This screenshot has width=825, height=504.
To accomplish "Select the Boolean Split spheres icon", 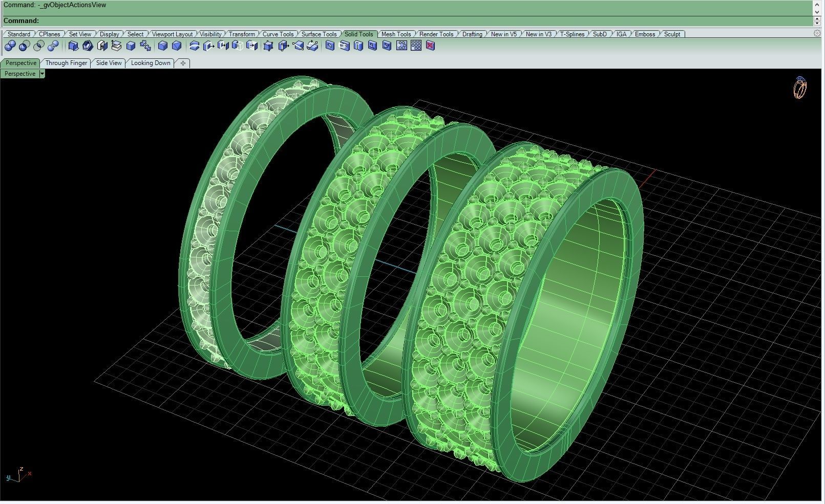I will click(53, 46).
